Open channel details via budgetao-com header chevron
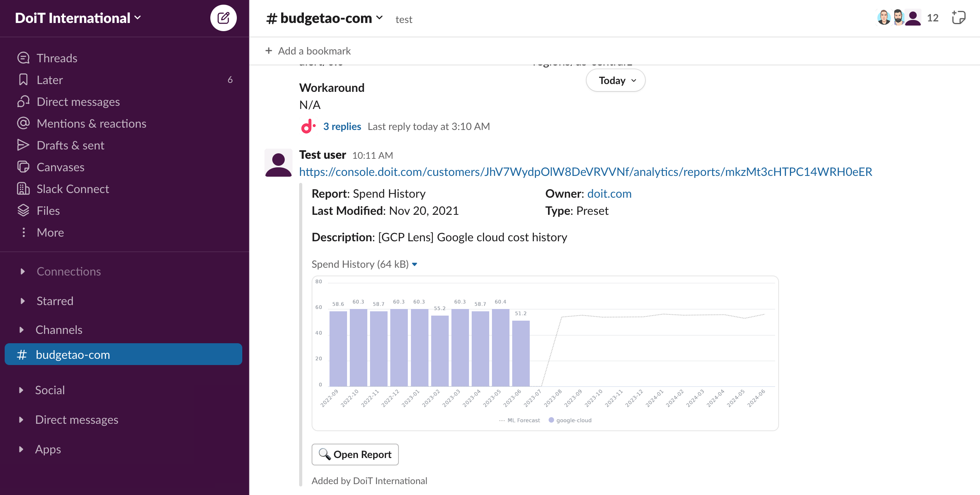 [379, 18]
